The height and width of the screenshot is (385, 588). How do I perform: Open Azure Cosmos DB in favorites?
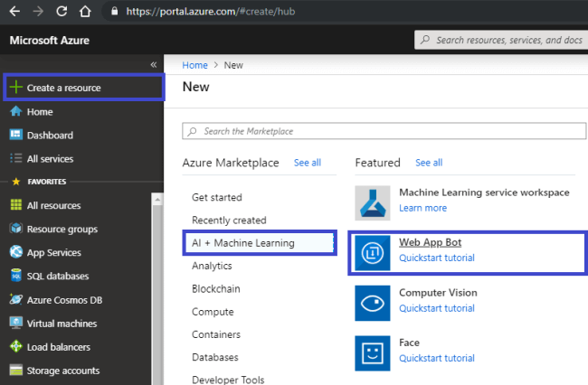(x=64, y=300)
